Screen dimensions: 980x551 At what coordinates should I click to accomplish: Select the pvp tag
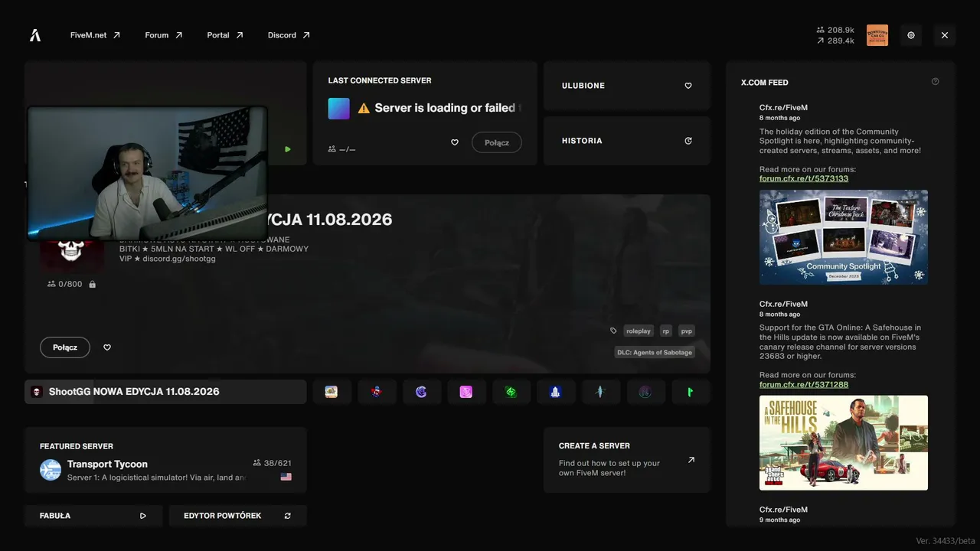click(687, 331)
